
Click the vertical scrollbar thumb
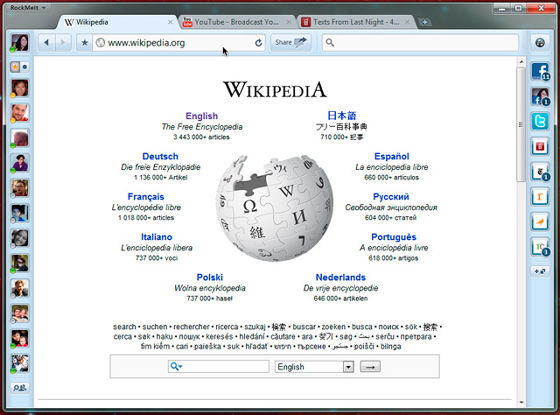(x=521, y=125)
